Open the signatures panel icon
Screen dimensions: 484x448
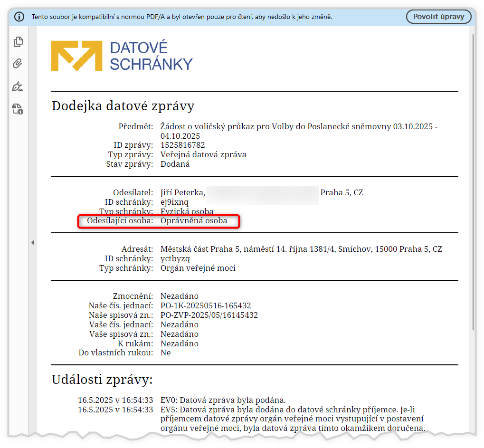(x=18, y=87)
